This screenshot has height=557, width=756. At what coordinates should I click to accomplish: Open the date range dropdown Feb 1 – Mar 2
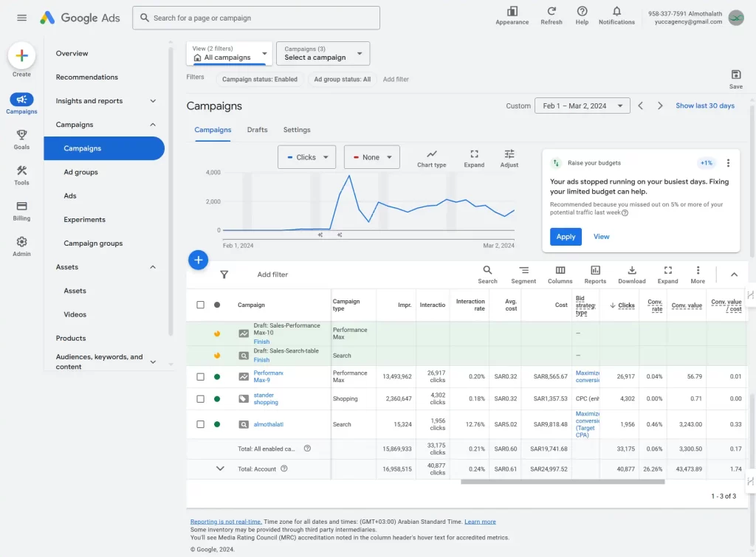582,105
